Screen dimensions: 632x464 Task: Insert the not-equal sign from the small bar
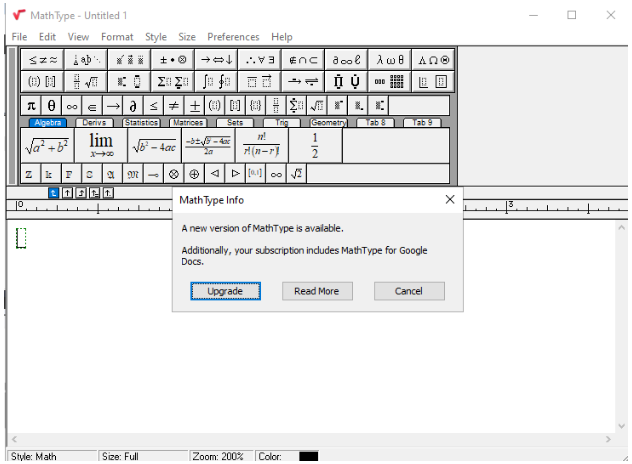coord(174,106)
